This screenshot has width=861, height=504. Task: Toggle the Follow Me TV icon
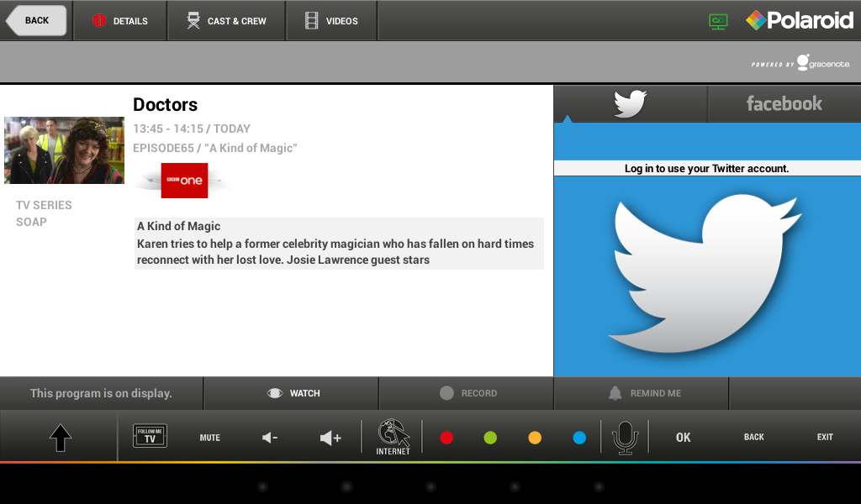150,436
